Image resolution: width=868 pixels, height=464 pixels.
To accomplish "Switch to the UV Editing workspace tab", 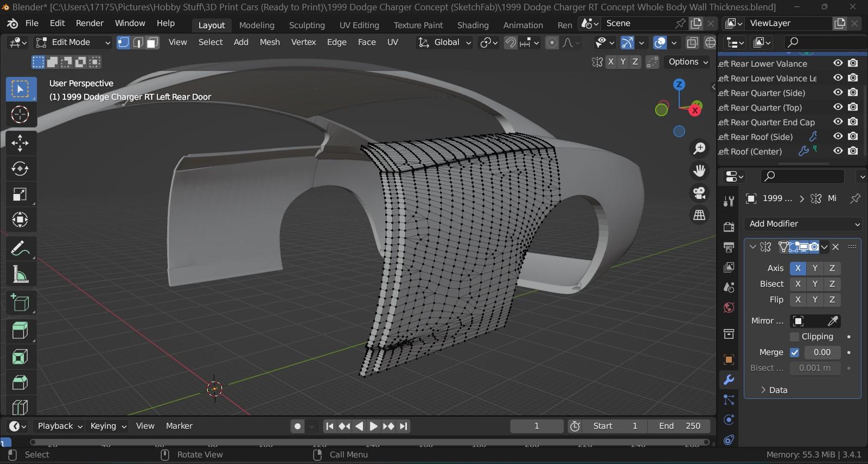I will pyautogui.click(x=359, y=25).
